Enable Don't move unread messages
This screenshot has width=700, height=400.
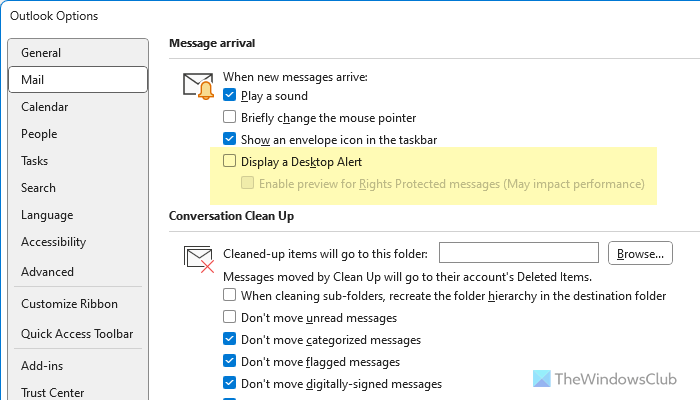pos(229,318)
